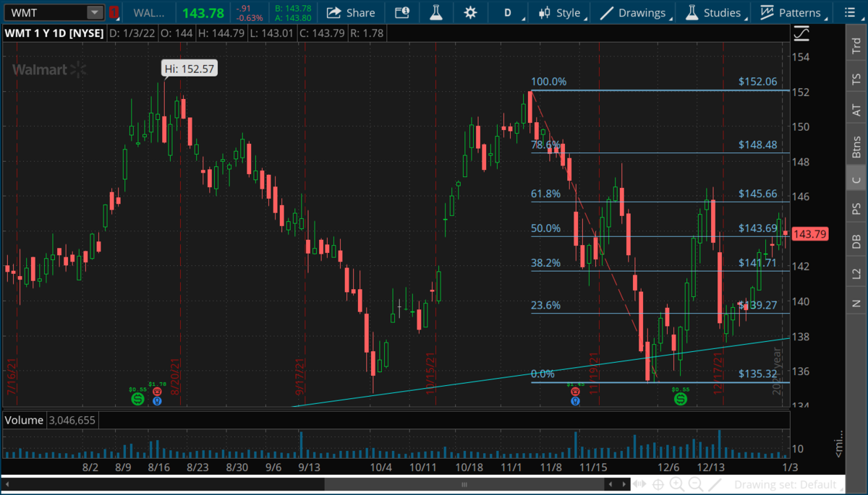Click the crosshair cursor icon
The image size is (868, 495).
click(659, 484)
